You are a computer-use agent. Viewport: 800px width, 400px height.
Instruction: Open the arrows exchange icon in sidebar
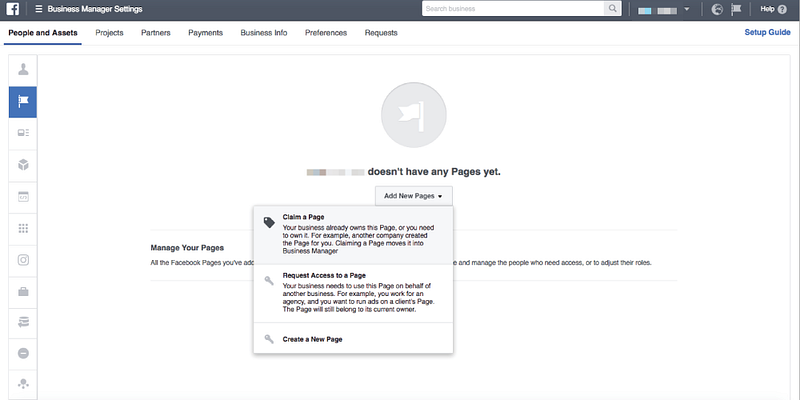tap(23, 322)
